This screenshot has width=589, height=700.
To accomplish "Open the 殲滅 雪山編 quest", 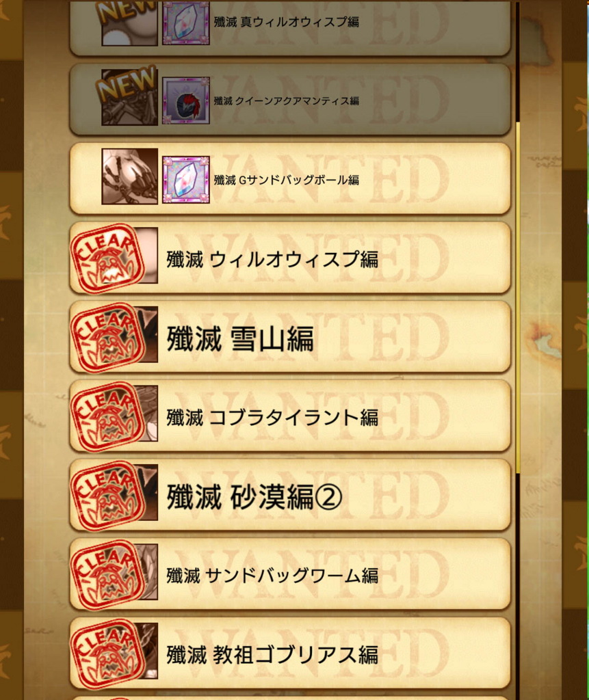I will pos(290,337).
